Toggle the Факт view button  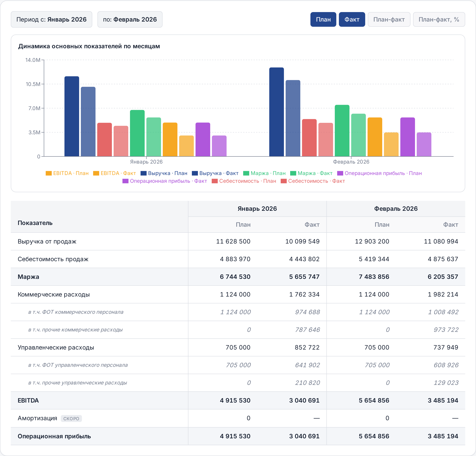coord(352,19)
